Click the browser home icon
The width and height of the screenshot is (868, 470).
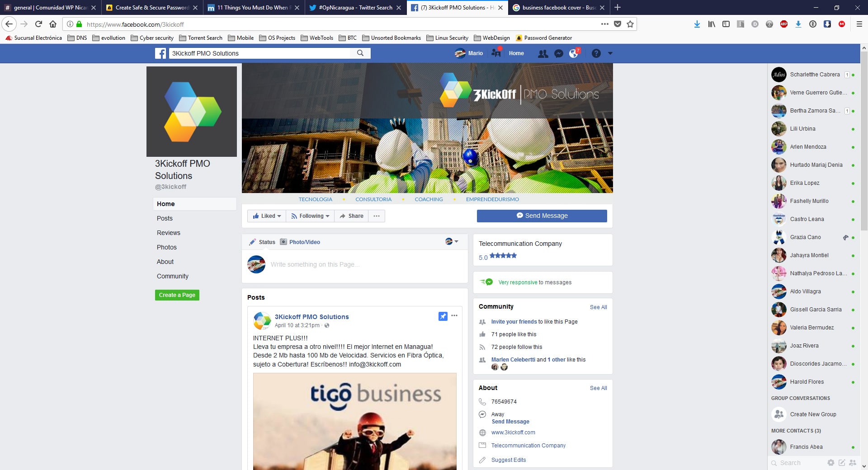pyautogui.click(x=53, y=24)
